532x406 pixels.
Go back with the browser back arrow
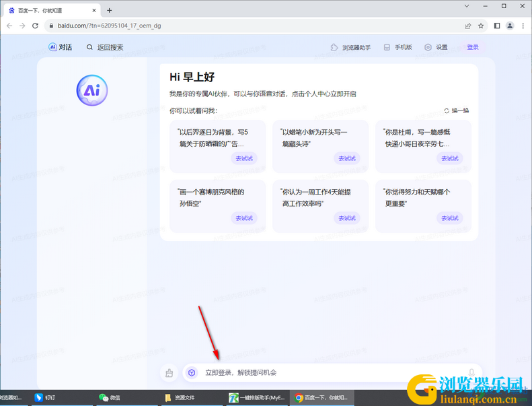9,26
